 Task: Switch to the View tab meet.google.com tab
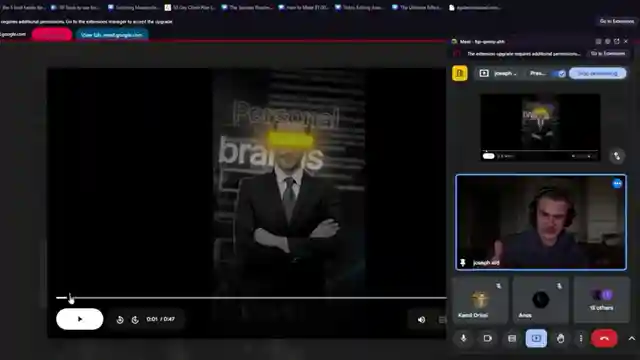pyautogui.click(x=111, y=35)
